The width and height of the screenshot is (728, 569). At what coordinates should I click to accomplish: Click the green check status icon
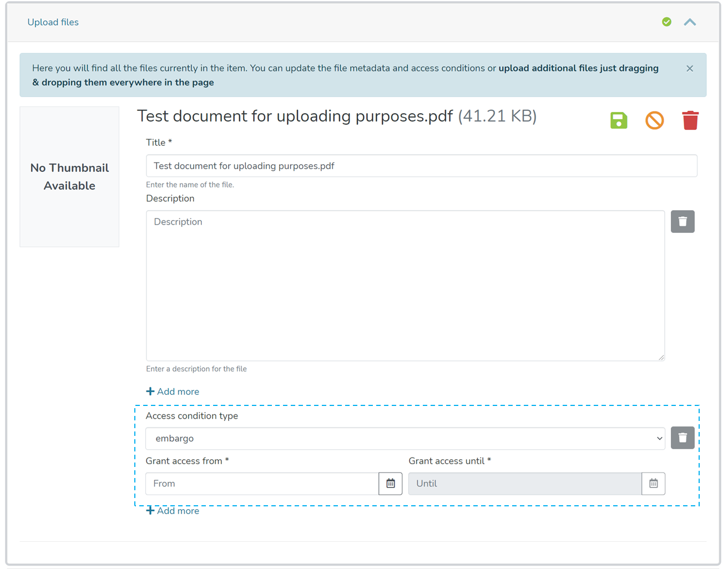click(666, 22)
